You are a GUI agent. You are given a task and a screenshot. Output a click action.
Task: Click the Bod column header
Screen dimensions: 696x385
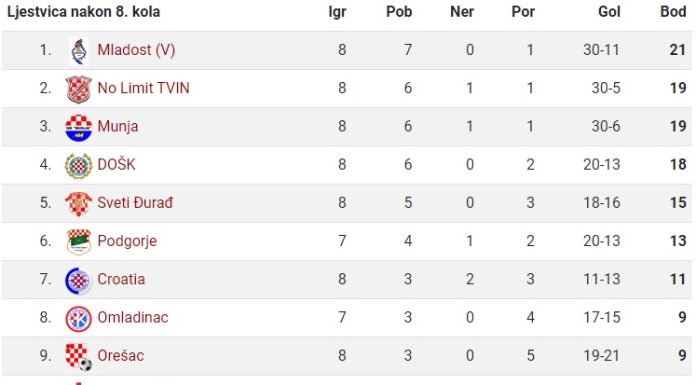tap(673, 12)
